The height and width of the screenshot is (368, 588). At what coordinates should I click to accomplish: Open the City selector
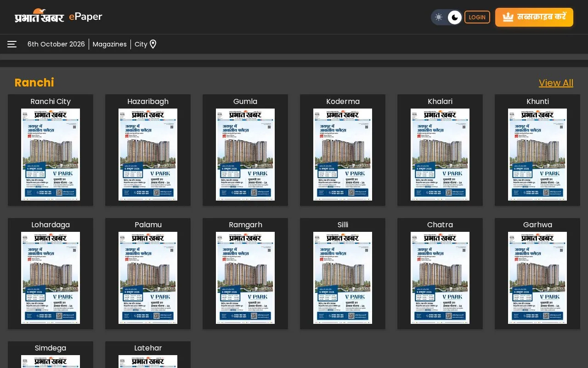tap(141, 44)
